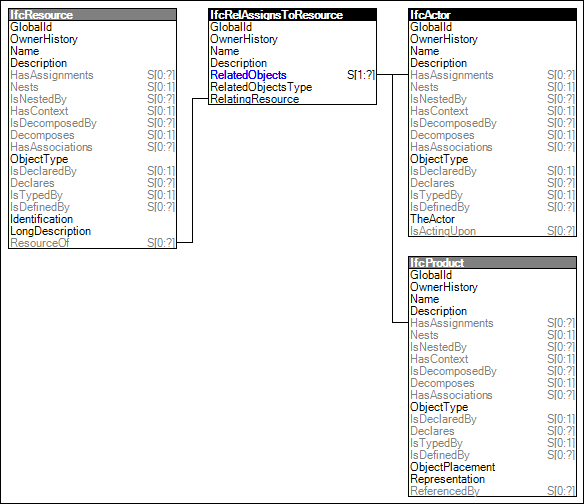Click IsNestedBy in the IfcProduct box
The image size is (584, 504).
[x=438, y=347]
